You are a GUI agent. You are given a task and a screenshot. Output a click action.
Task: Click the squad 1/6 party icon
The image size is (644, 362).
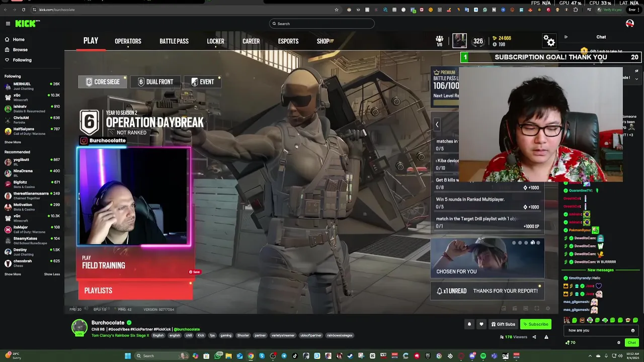point(439,41)
